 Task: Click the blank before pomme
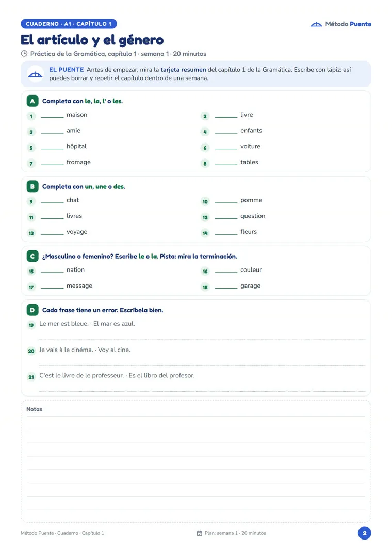pos(226,201)
